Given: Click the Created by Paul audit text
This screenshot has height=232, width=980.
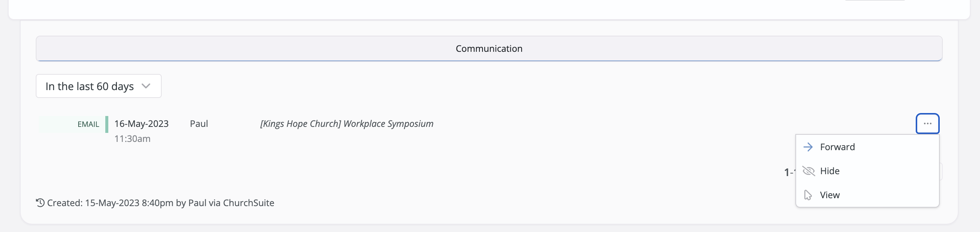Looking at the screenshot, I should click(x=161, y=203).
